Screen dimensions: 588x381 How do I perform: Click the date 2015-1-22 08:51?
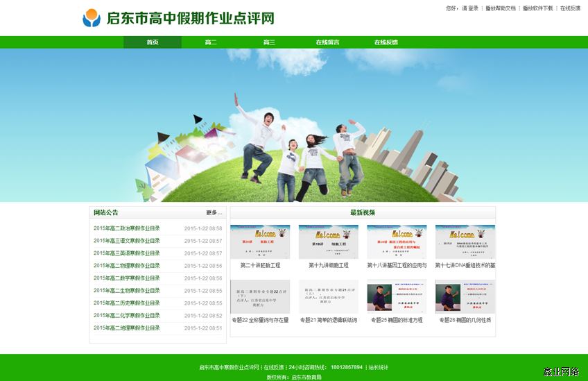[x=203, y=328]
